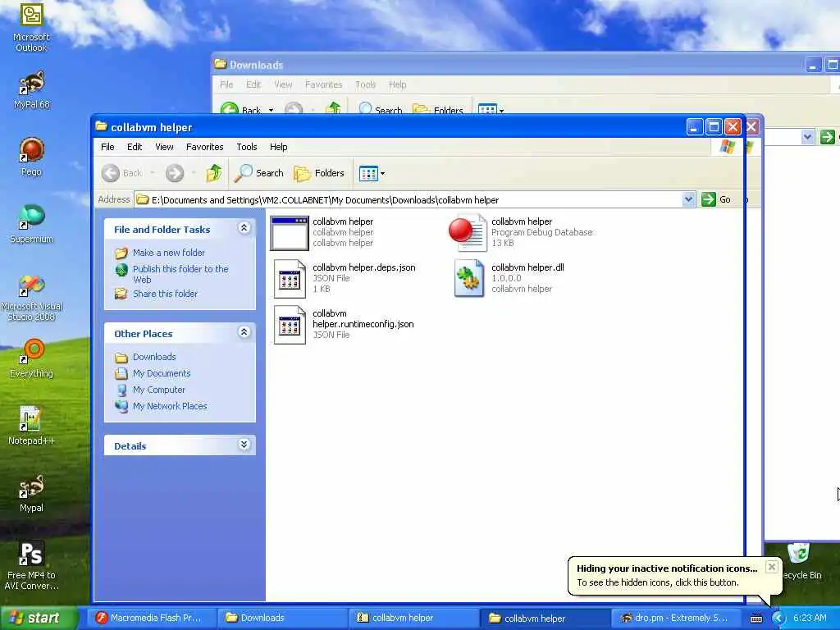Open Favorites menu in Downloads window
This screenshot has width=840, height=630.
click(x=323, y=84)
